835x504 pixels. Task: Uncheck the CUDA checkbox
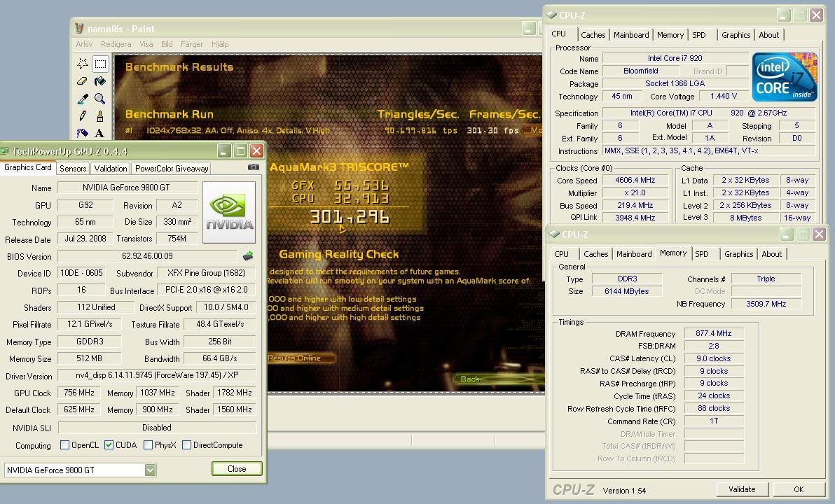click(x=109, y=445)
